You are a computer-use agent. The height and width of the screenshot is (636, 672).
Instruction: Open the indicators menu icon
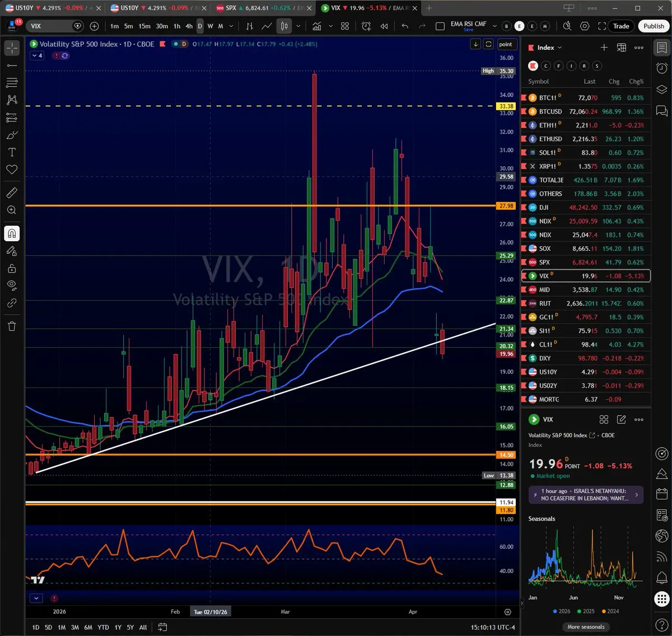point(317,26)
